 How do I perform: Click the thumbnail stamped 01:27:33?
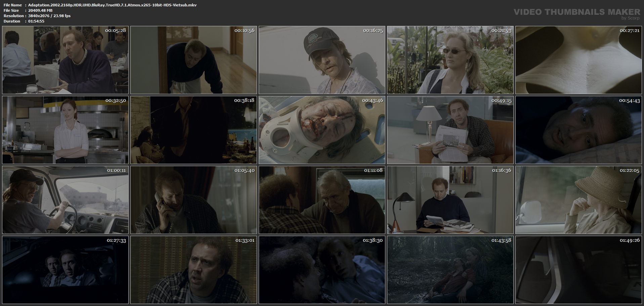point(65,270)
